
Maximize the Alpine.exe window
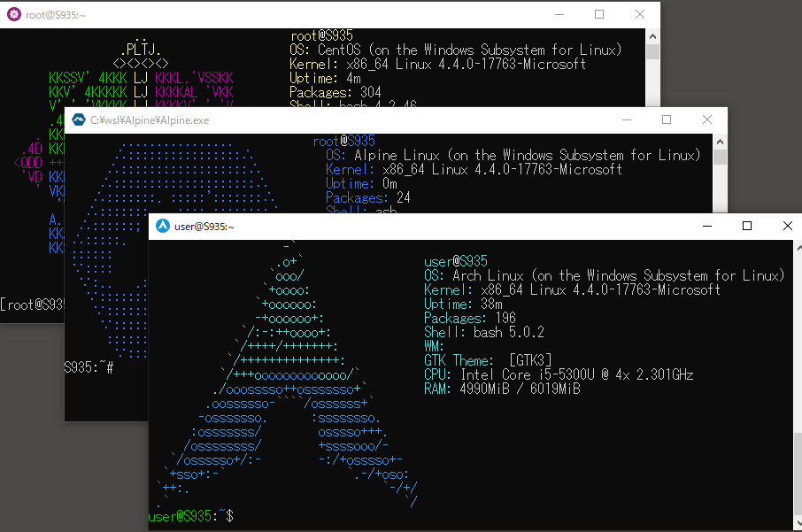pyautogui.click(x=667, y=120)
